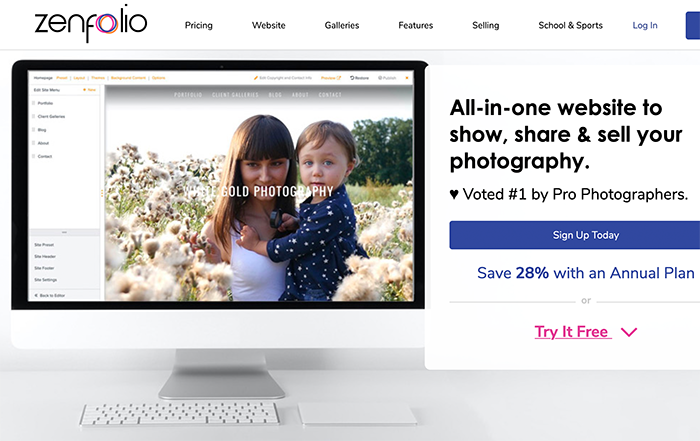Image resolution: width=700 pixels, height=441 pixels.
Task: Click the Try It Free link
Action: [x=573, y=332]
